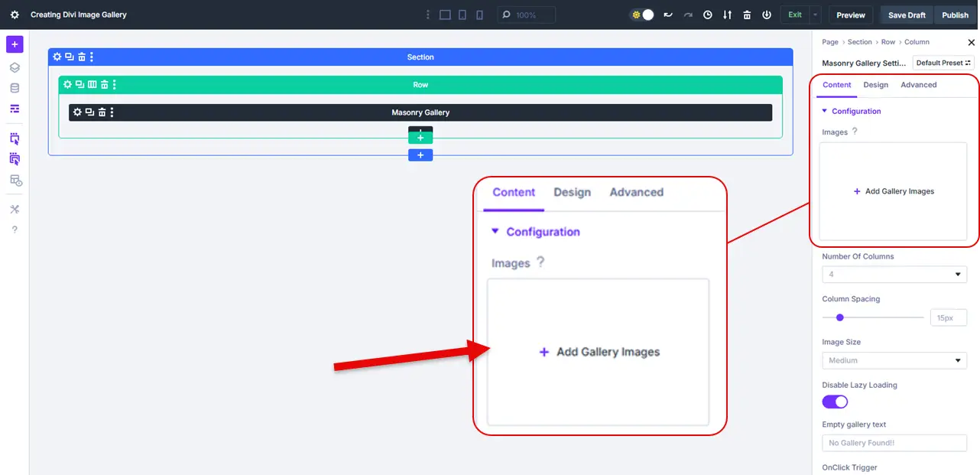This screenshot has height=475, width=980.
Task: Change the Row column structure icon
Action: (x=92, y=84)
